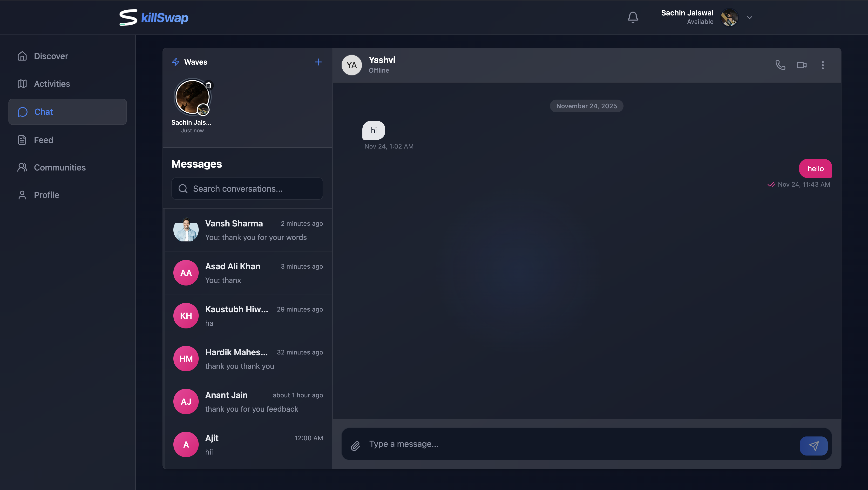Click the SkillSwap logo
The width and height of the screenshot is (868, 490).
pos(154,18)
